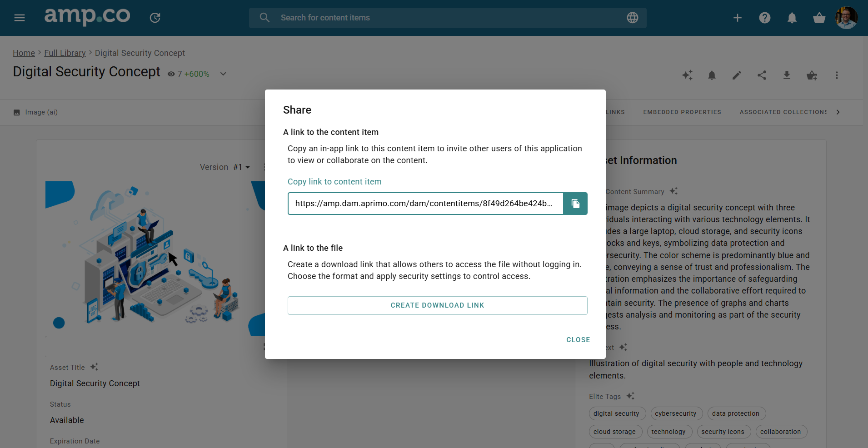
Task: Copy the content item link with copy icon
Action: point(575,204)
